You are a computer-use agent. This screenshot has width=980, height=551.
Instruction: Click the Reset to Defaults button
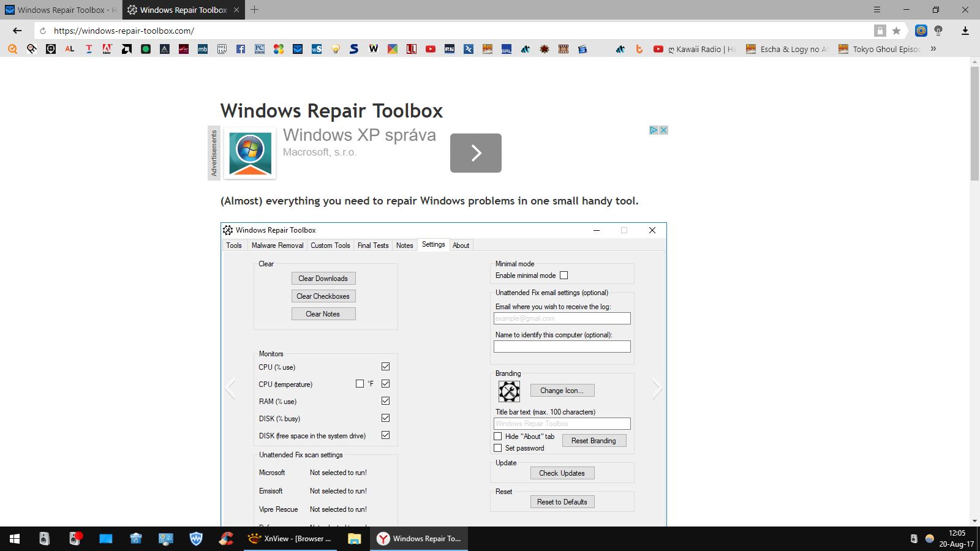562,502
